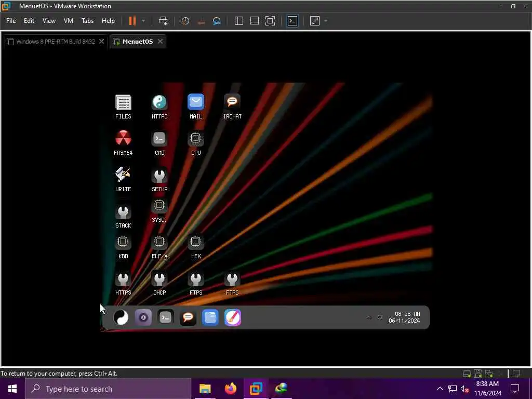Open Firefox from the taskbar
Image resolution: width=532 pixels, height=399 pixels.
point(231,389)
